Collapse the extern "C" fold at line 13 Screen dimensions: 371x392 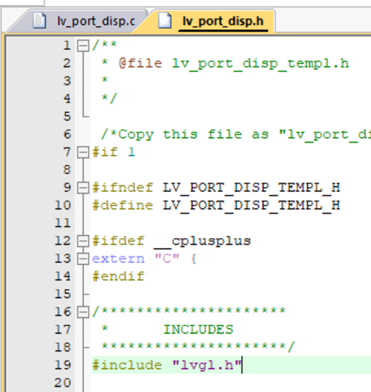83,259
